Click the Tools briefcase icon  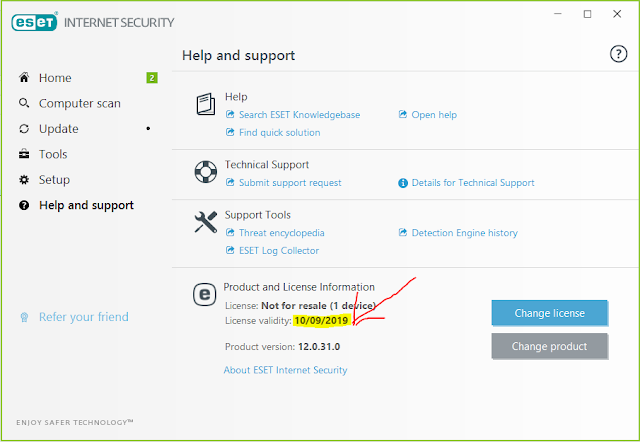[x=24, y=154]
